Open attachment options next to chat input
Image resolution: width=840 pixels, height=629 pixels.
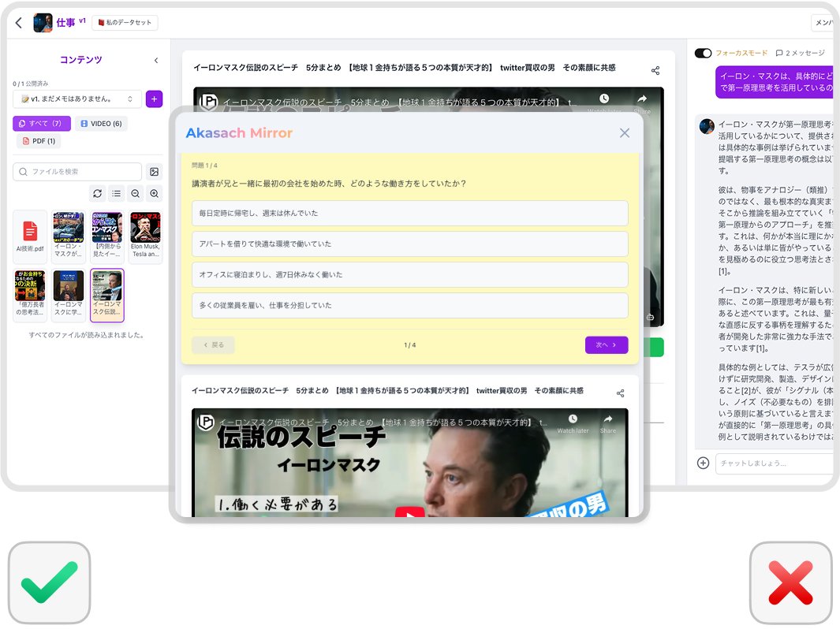(703, 463)
